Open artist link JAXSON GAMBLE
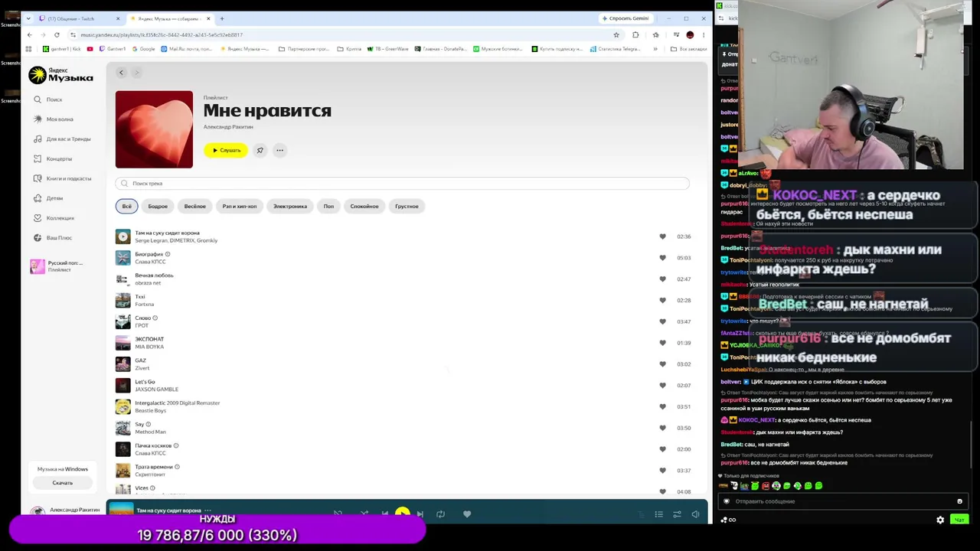 [156, 390]
